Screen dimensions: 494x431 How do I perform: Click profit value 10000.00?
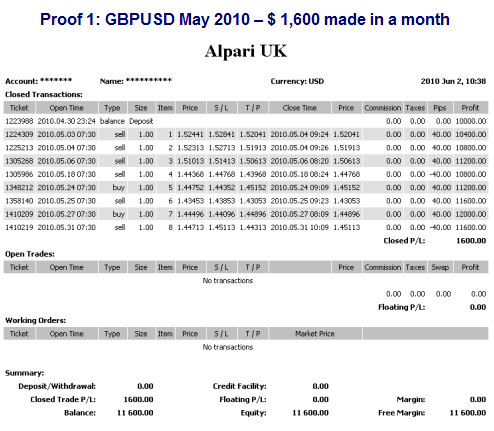[471, 121]
